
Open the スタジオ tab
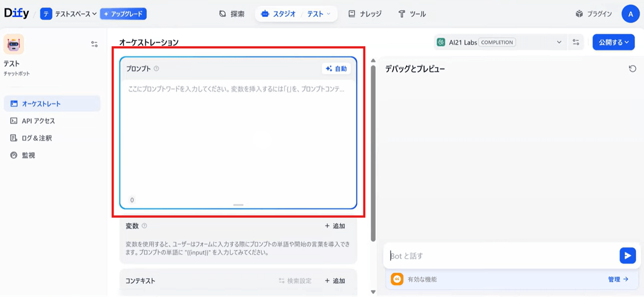pyautogui.click(x=279, y=14)
